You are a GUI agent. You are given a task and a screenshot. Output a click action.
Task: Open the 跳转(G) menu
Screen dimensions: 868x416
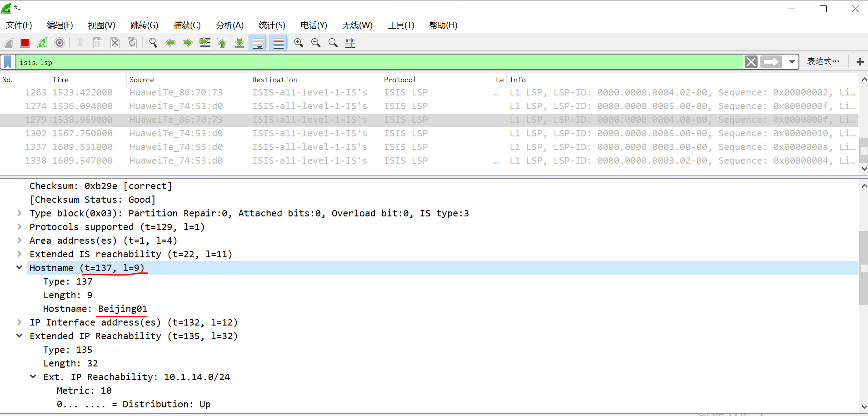click(x=145, y=25)
